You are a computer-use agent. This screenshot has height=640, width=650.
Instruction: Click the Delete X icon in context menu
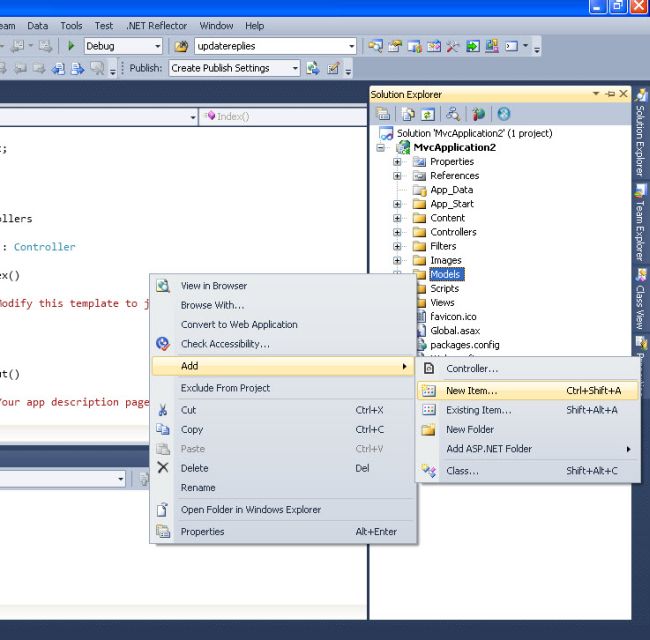163,468
